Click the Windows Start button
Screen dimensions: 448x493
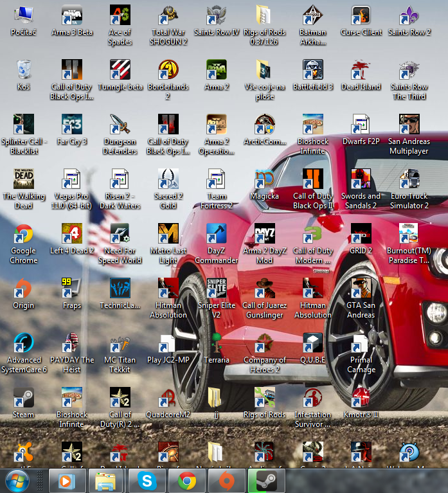[x=17, y=480]
